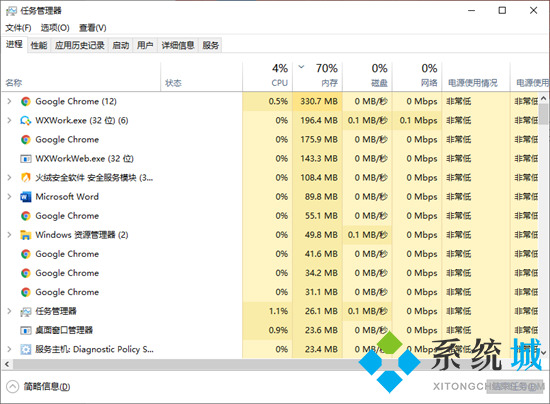The image size is (550, 404).
Task: Maximize the Task Manager window
Action: 502,11
